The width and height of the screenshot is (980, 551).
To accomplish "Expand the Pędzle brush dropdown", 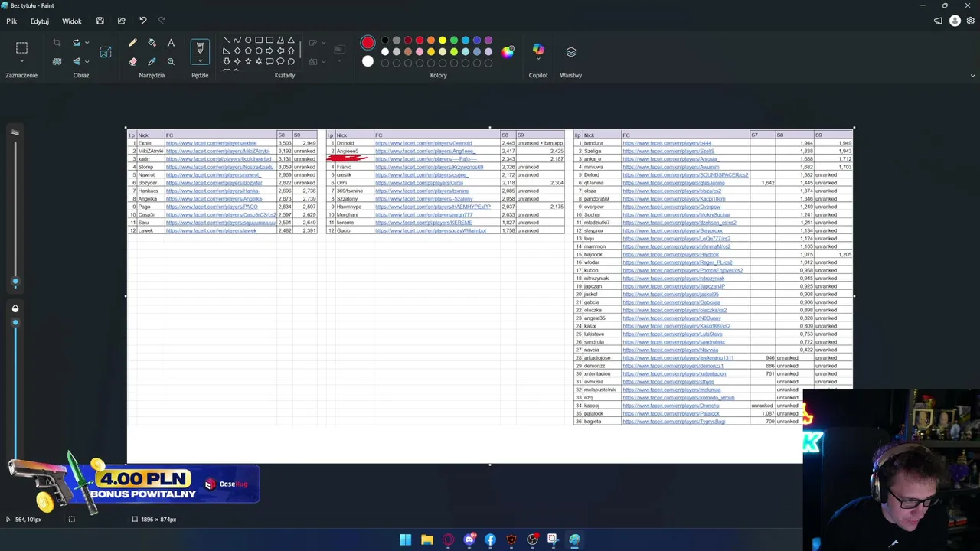I will point(200,61).
